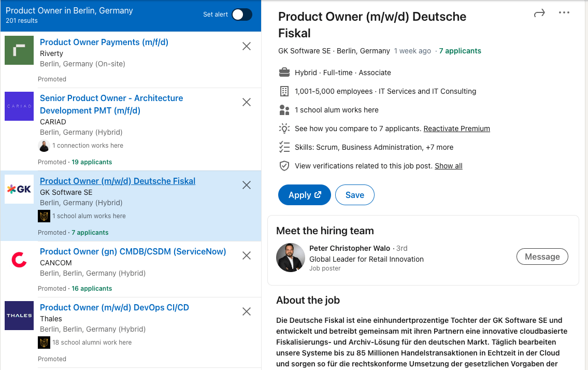
Task: Open the Riverty company logo
Action: click(x=19, y=50)
